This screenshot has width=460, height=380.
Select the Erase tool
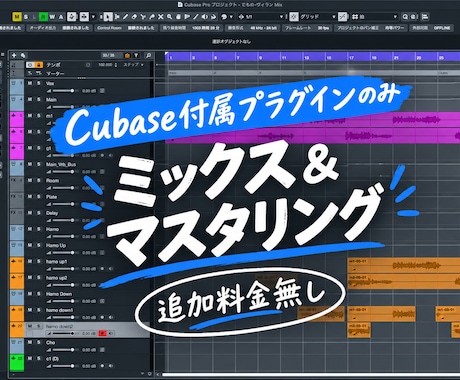[134, 17]
